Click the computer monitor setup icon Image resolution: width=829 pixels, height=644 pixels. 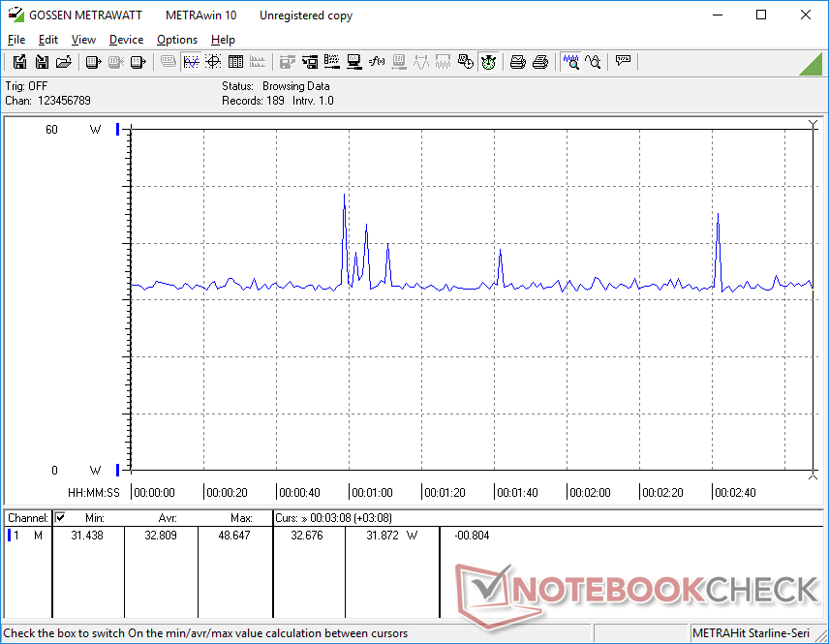pyautogui.click(x=353, y=62)
